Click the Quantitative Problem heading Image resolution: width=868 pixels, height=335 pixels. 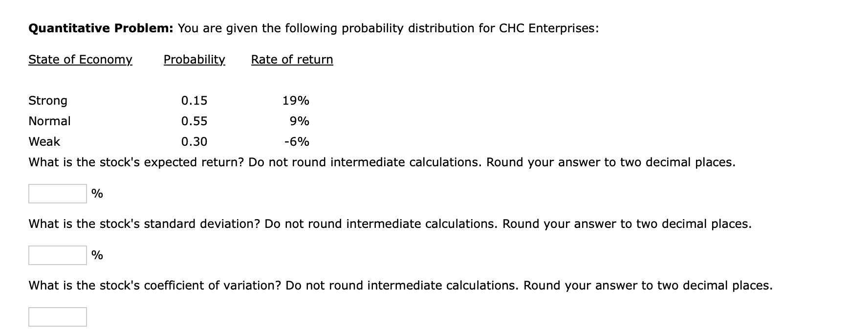pyautogui.click(x=100, y=28)
